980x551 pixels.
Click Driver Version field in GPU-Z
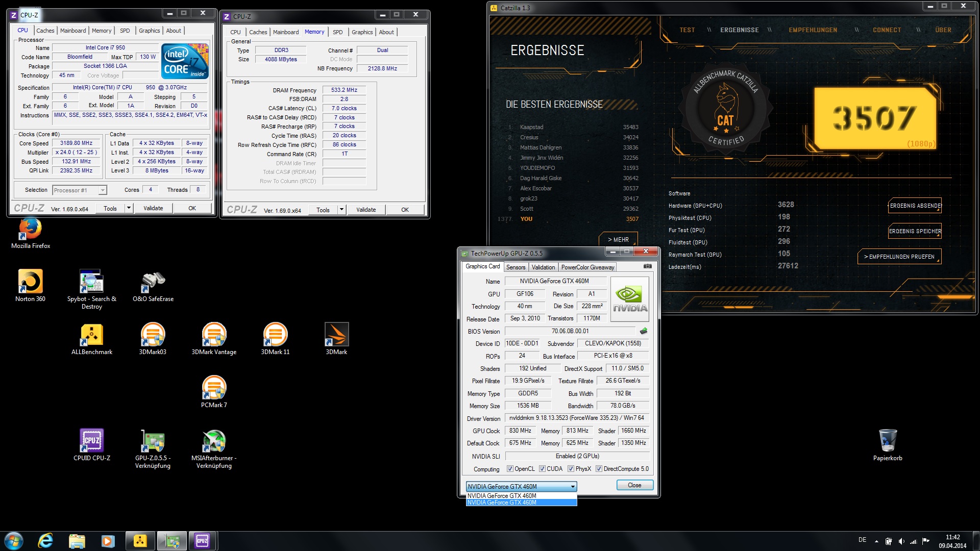click(x=577, y=418)
